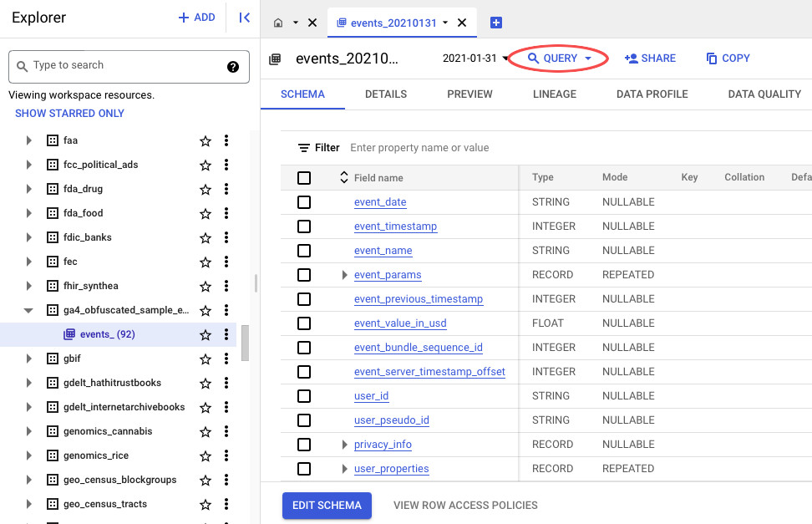The height and width of the screenshot is (524, 812).
Task: Open more actions for genomics_cannabis
Action: (x=226, y=431)
